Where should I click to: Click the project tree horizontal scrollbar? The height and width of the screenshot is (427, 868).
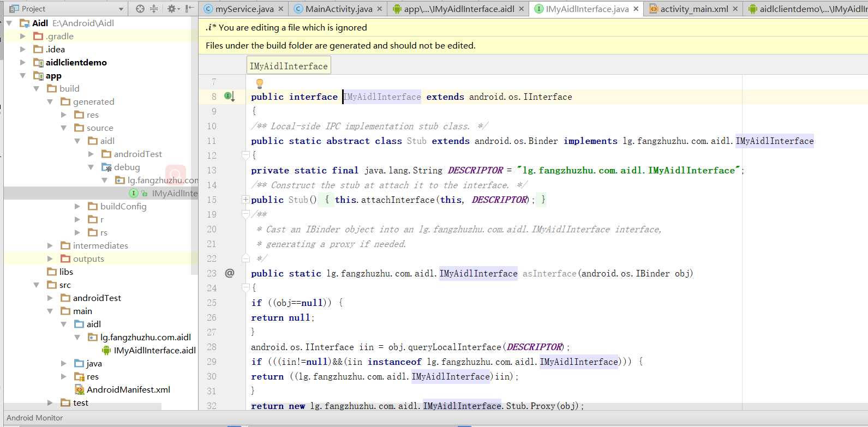pyautogui.click(x=83, y=407)
